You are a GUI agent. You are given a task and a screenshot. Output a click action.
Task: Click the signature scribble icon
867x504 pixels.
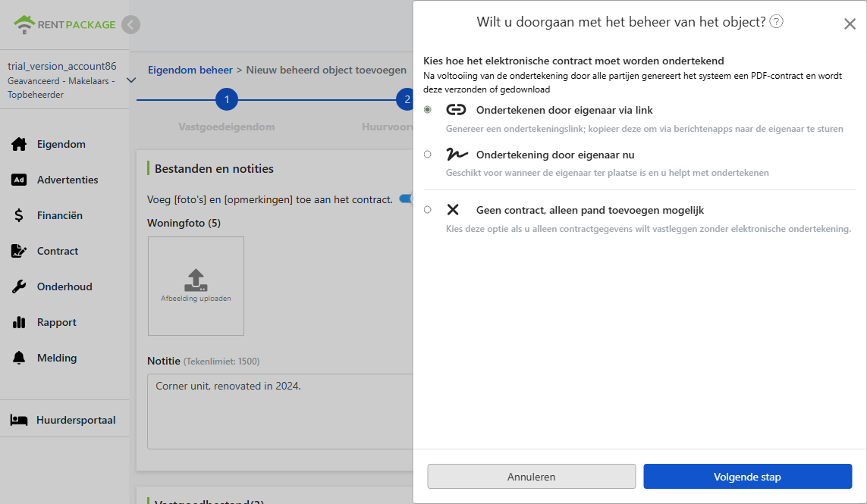point(457,154)
